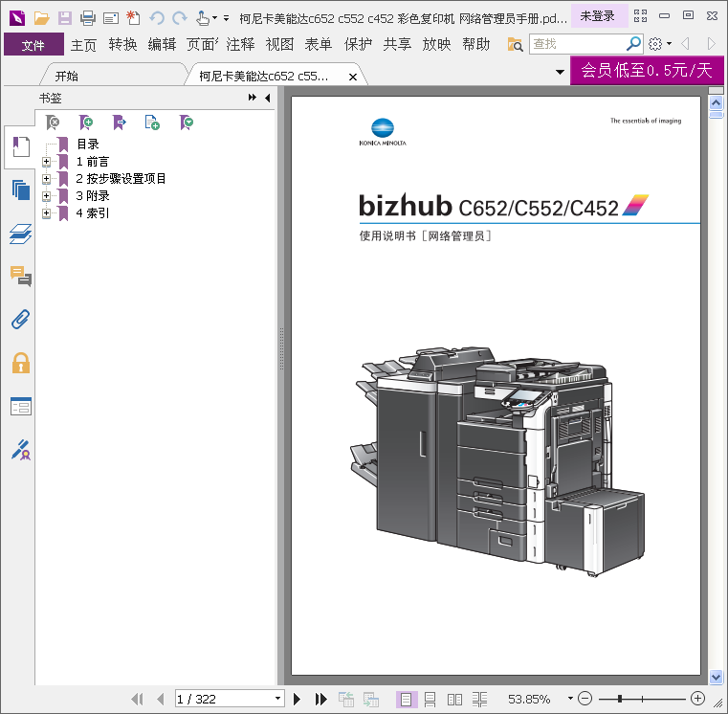728x714 pixels.
Task: Click zoom in plus button
Action: coord(697,698)
